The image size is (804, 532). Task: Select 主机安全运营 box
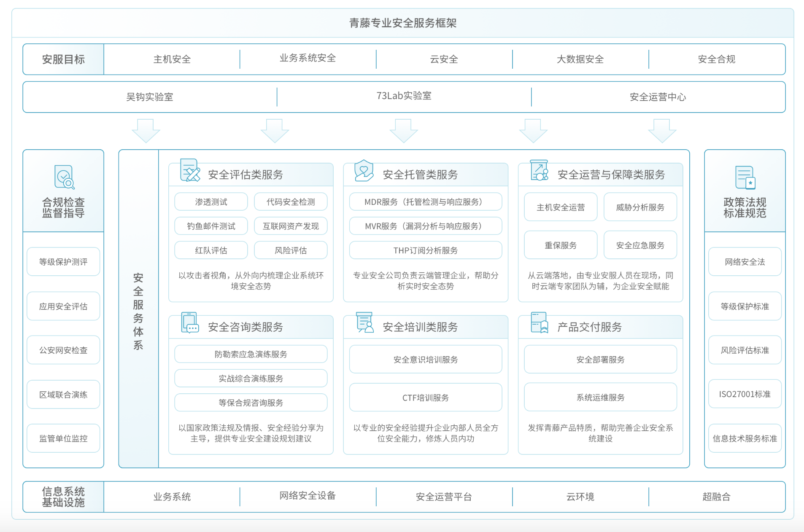point(561,207)
